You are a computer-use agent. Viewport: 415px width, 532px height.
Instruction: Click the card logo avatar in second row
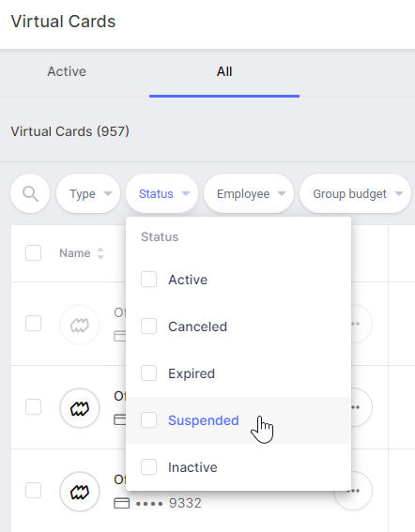[80, 408]
